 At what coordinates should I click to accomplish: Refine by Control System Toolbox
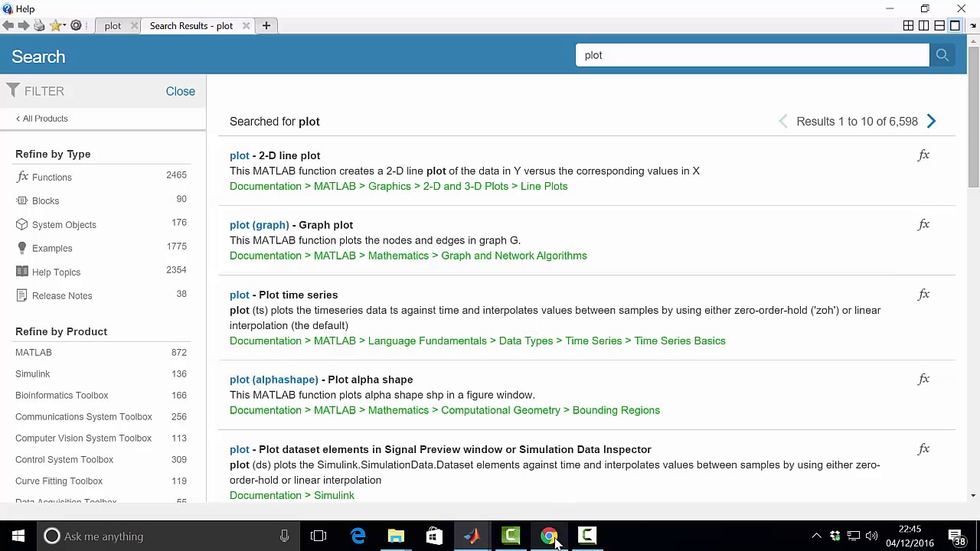[x=64, y=460]
